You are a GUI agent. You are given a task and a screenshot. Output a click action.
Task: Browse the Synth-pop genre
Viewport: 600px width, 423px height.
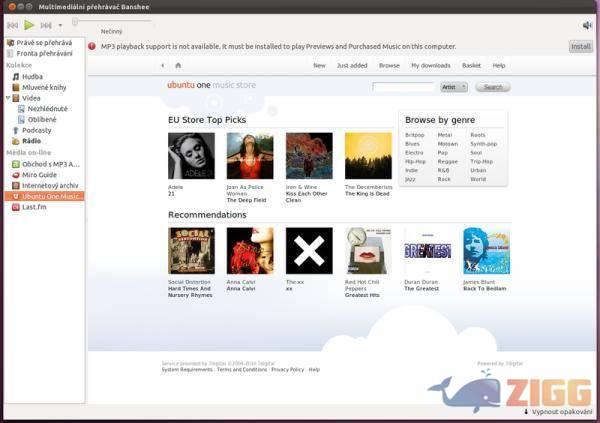coord(484,144)
